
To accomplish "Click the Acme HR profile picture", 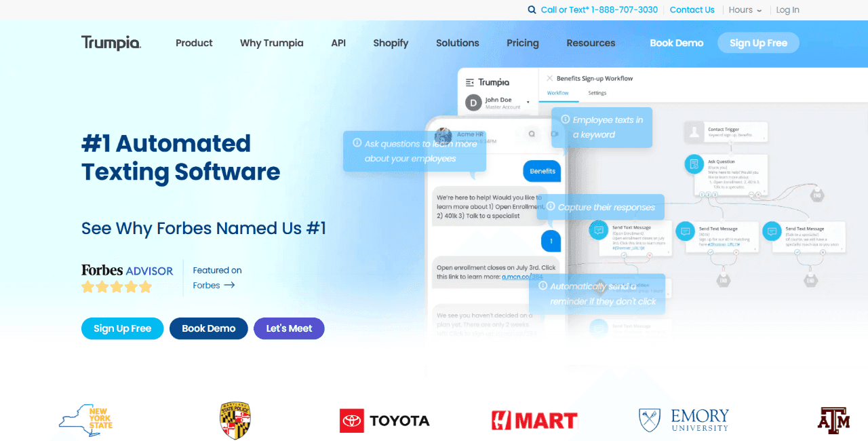I will coord(443,136).
